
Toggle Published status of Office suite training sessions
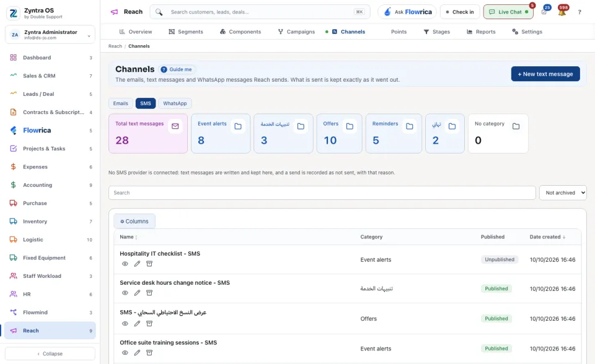[496, 349]
